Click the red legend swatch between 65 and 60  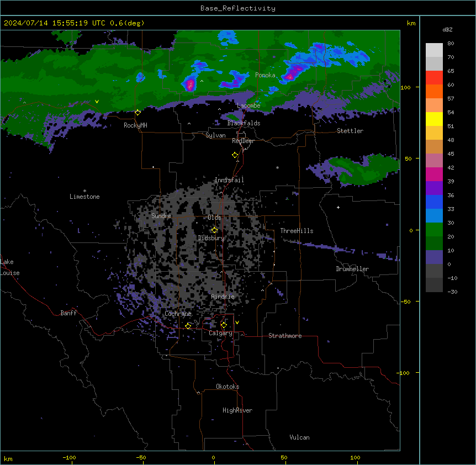click(434, 77)
